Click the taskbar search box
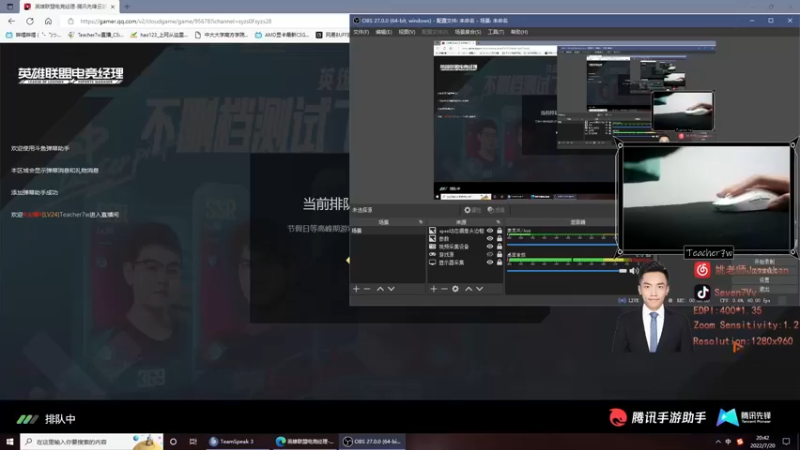The height and width of the screenshot is (450, 800). tap(92, 442)
